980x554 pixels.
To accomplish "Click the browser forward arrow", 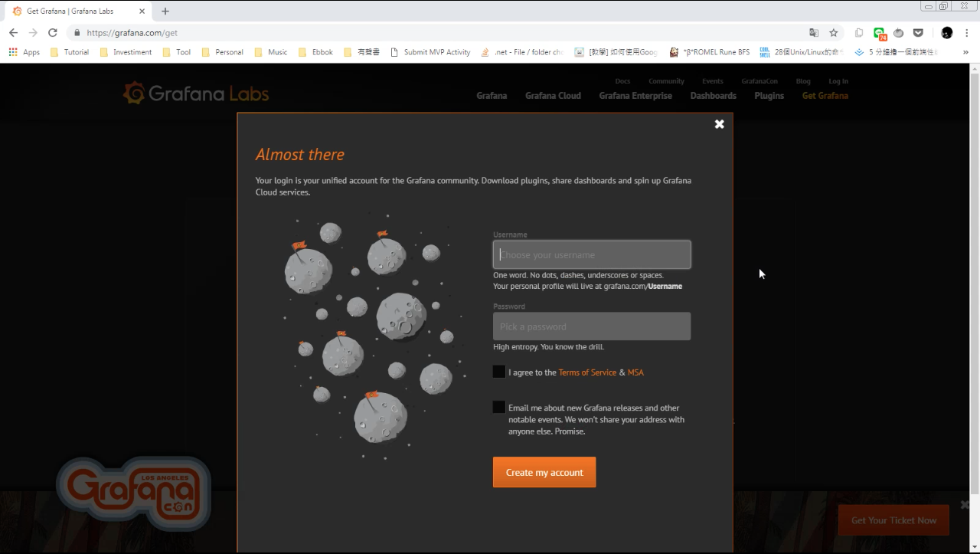I will (x=33, y=33).
